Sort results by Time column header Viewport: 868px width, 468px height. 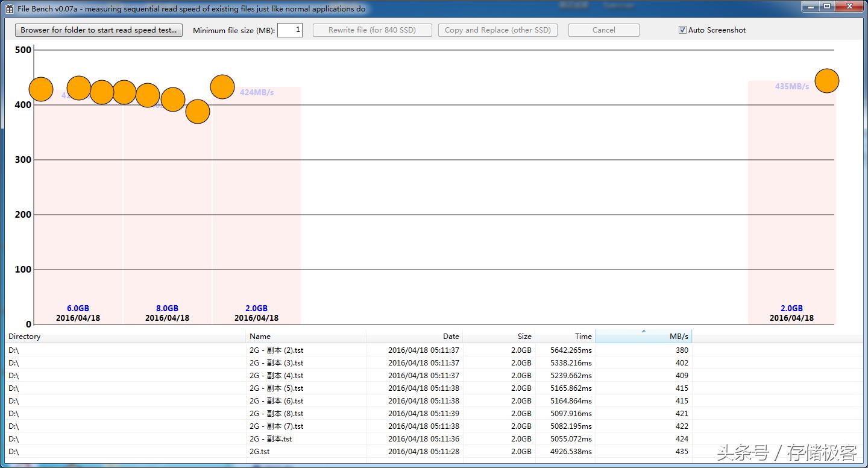[x=565, y=337]
